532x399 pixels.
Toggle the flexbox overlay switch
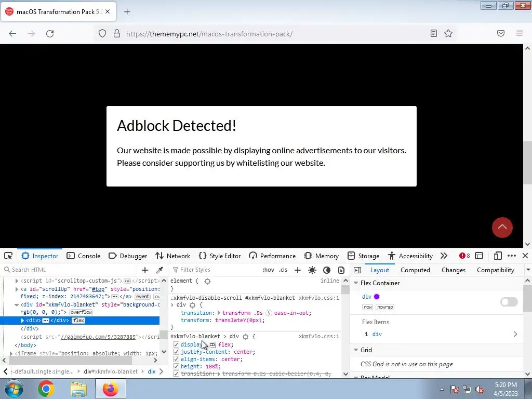click(509, 302)
